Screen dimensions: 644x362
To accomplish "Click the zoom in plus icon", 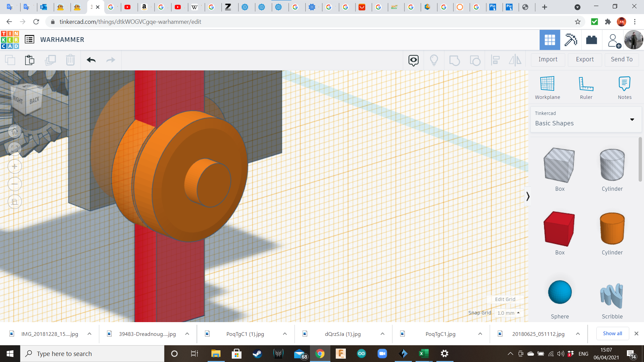I will [15, 167].
